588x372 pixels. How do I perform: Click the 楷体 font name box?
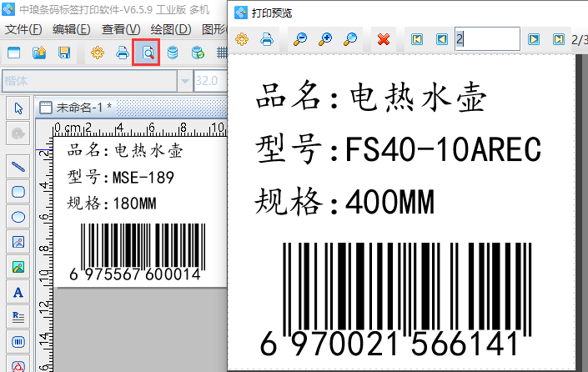[89, 81]
